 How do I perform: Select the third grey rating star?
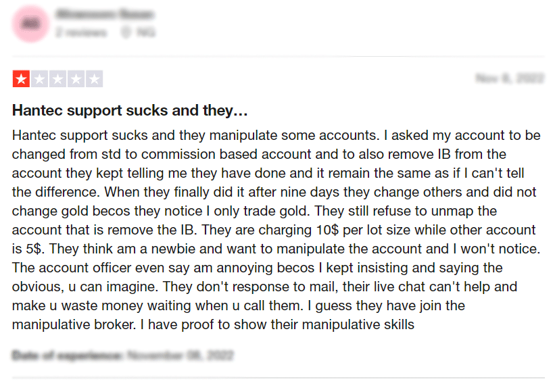58,79
